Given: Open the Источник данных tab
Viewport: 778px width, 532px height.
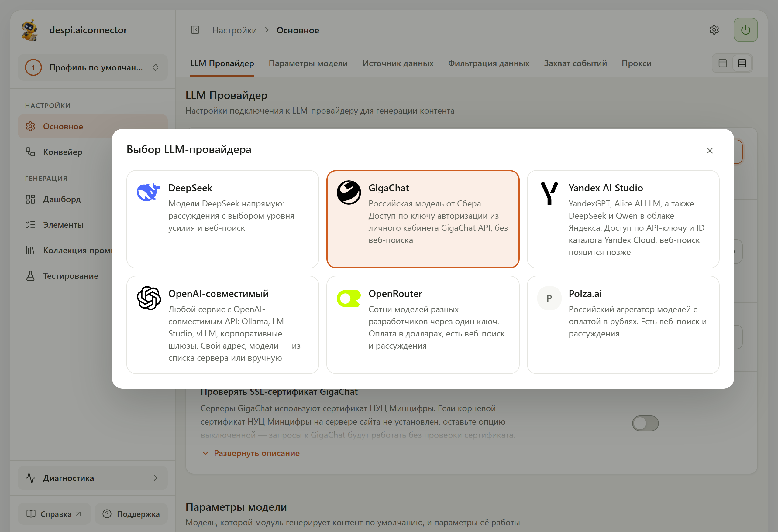Looking at the screenshot, I should click(x=398, y=63).
